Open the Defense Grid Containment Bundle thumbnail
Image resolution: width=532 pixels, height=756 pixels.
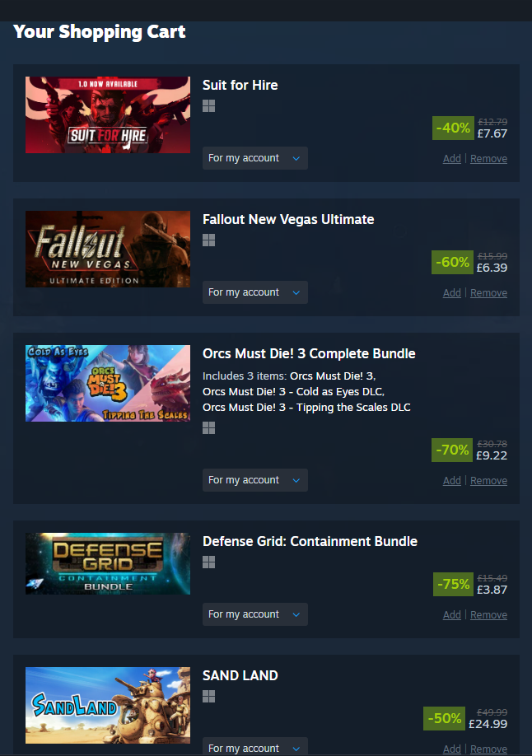(x=108, y=563)
